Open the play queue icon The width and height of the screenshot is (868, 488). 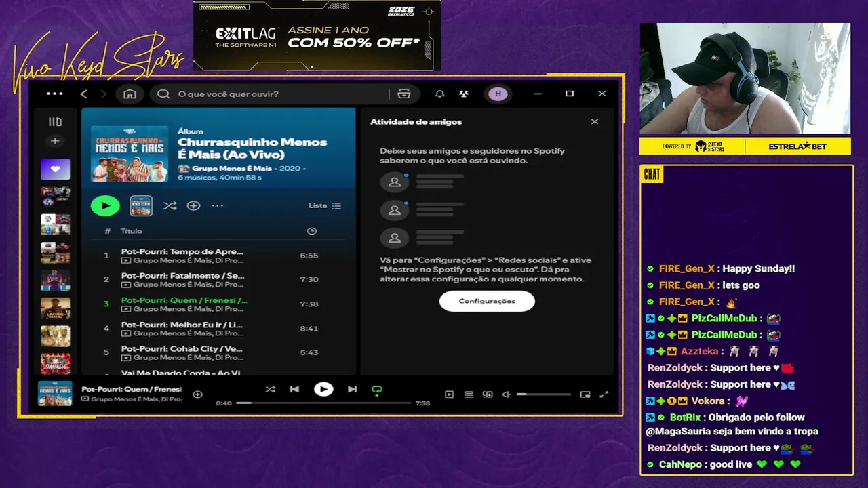coord(469,394)
